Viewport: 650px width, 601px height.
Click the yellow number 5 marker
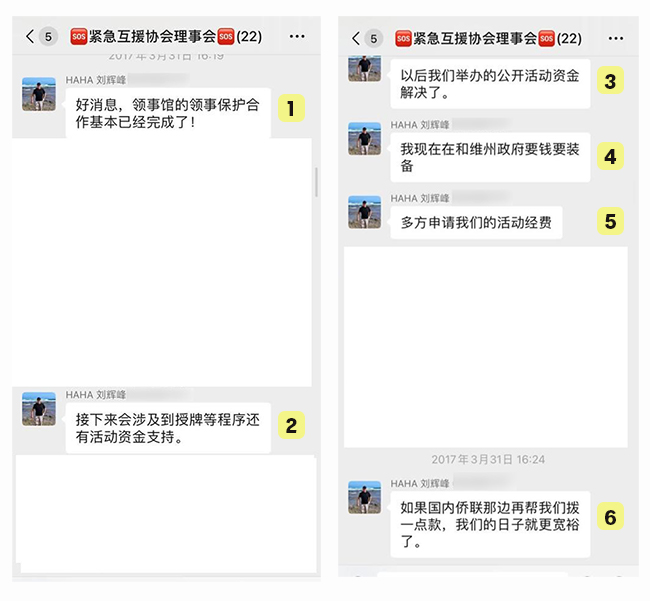(x=610, y=221)
